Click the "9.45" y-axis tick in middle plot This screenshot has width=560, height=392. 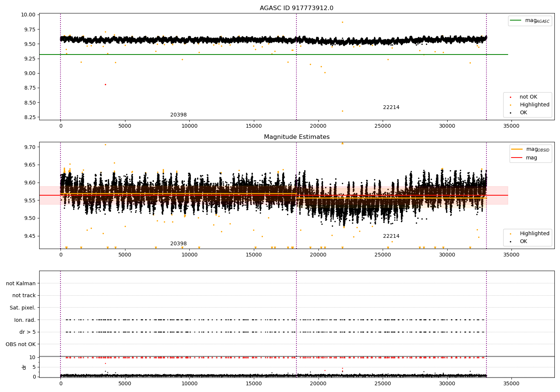click(30, 236)
